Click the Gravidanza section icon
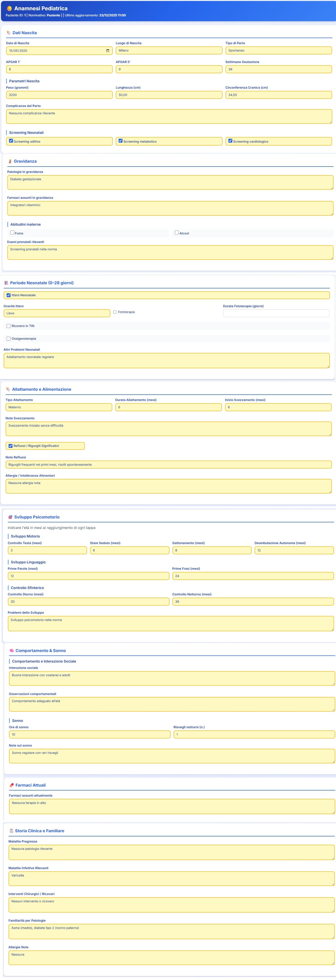 10,161
